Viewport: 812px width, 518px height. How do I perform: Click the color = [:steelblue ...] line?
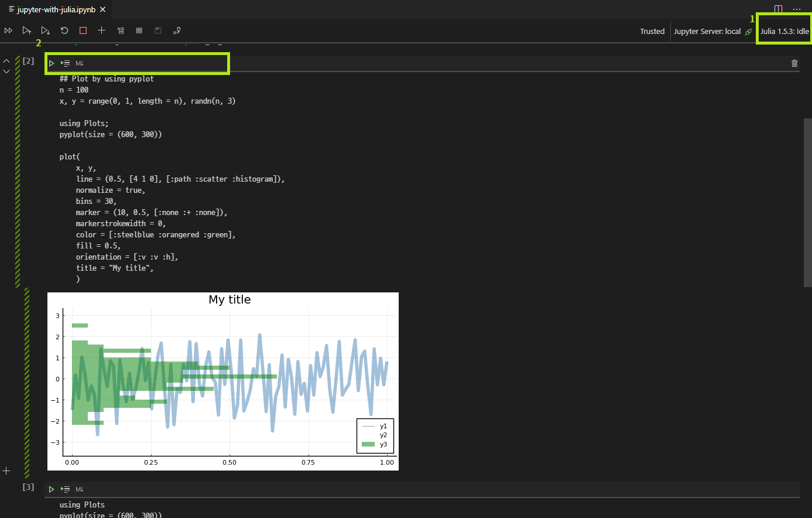coord(156,234)
